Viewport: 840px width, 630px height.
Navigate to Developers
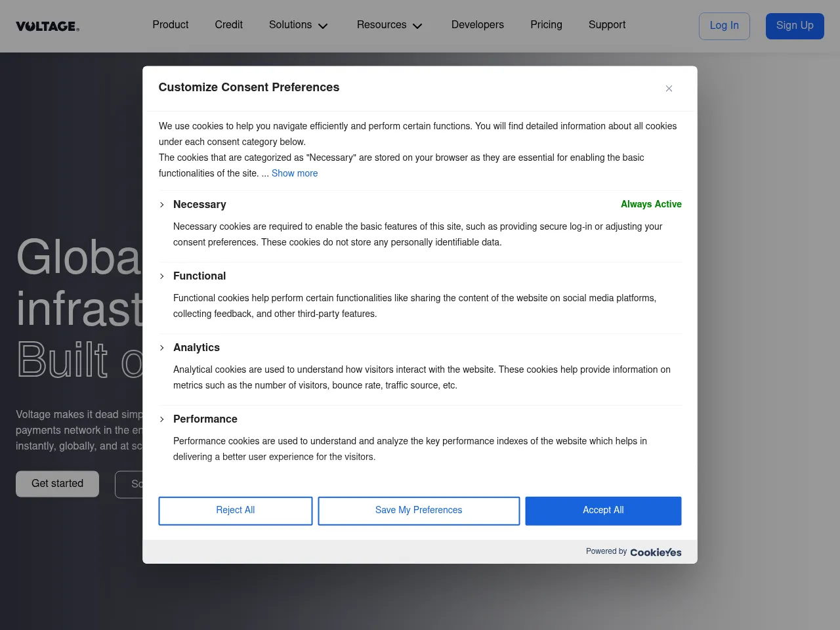click(477, 25)
